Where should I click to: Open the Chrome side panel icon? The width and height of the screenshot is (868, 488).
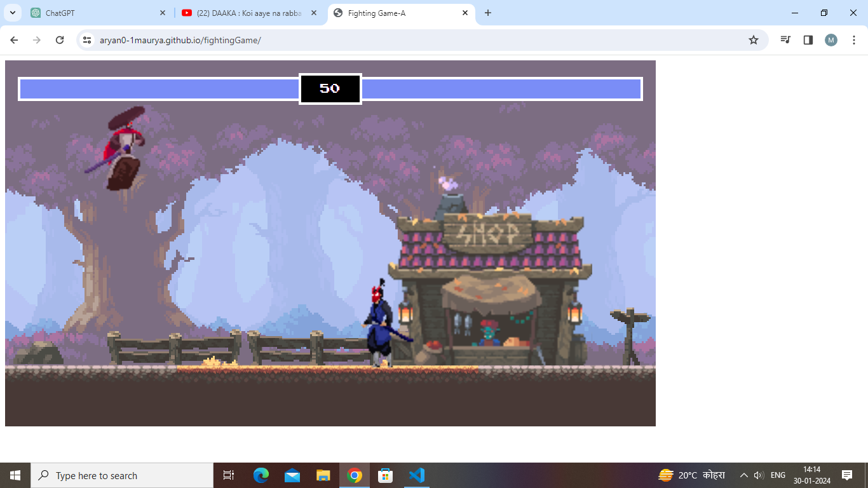(808, 39)
